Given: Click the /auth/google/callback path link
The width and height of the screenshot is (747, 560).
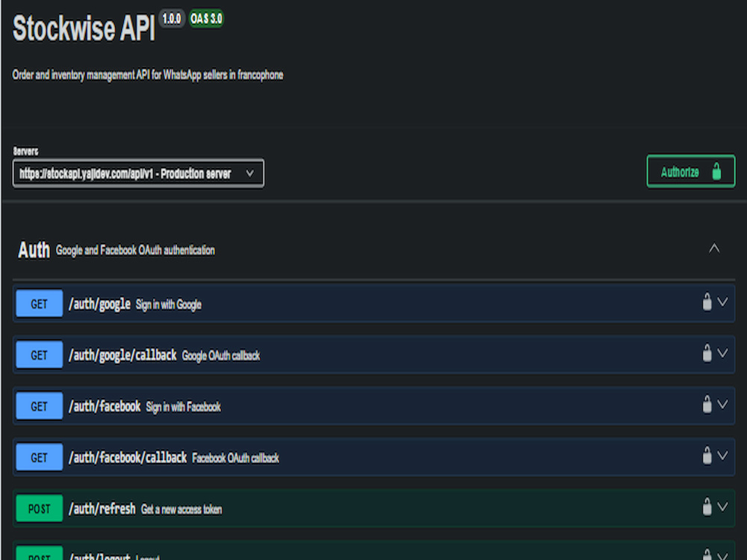Looking at the screenshot, I should [x=123, y=355].
